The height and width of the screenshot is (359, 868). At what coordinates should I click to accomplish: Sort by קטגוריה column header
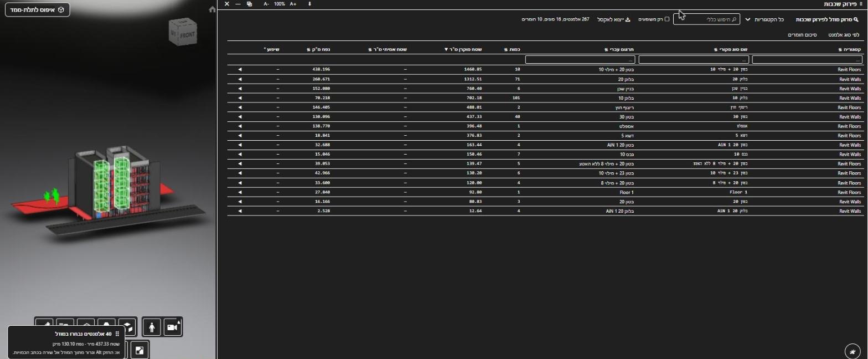point(849,49)
